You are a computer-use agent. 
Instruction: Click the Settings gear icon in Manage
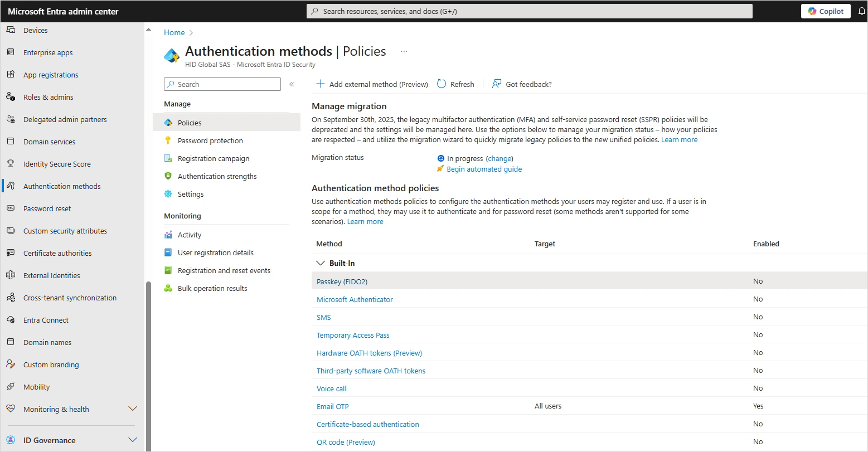click(168, 194)
